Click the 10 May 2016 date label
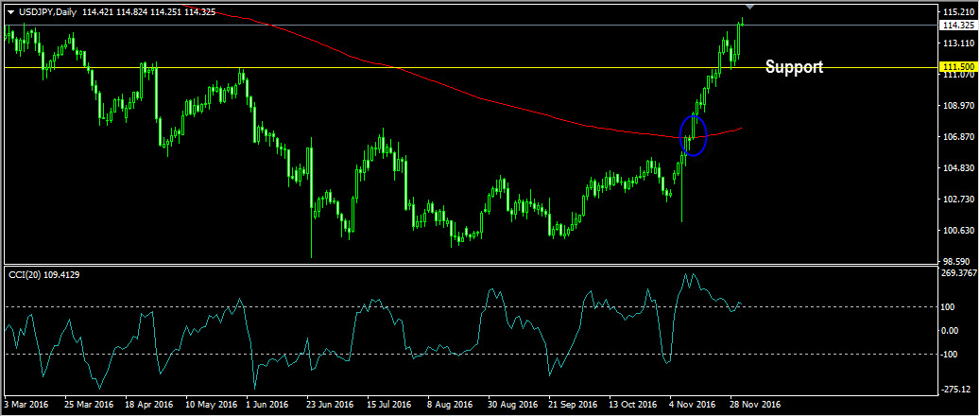Image resolution: width=980 pixels, height=417 pixels. pyautogui.click(x=211, y=405)
